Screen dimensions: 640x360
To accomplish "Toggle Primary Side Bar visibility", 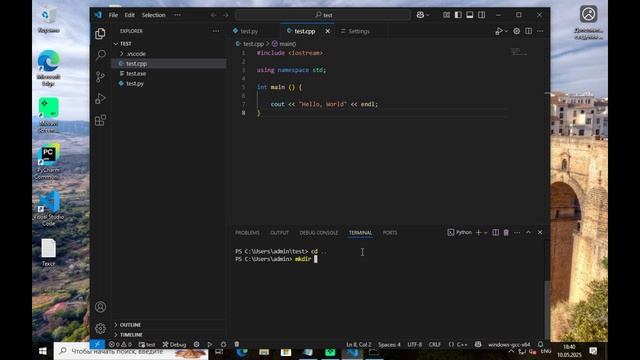I will 458,15.
